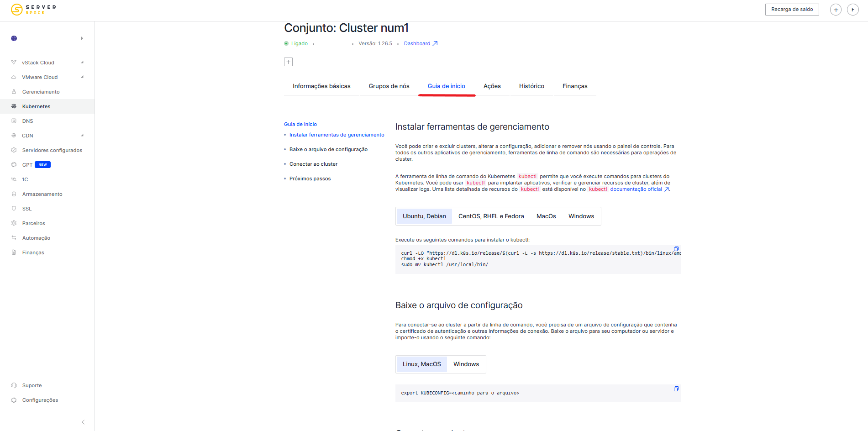Copy the kubectl install commands

[x=676, y=249]
